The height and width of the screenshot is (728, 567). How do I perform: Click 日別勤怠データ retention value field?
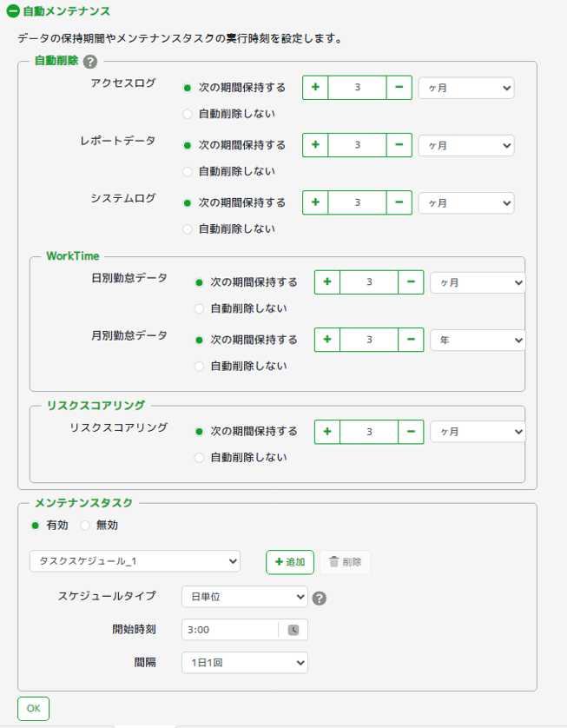(369, 282)
